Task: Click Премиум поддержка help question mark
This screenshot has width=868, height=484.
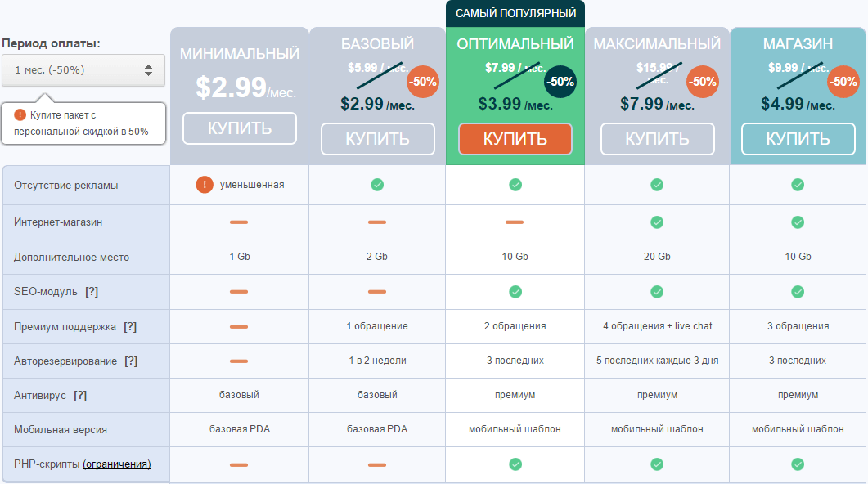Action: coord(130,326)
